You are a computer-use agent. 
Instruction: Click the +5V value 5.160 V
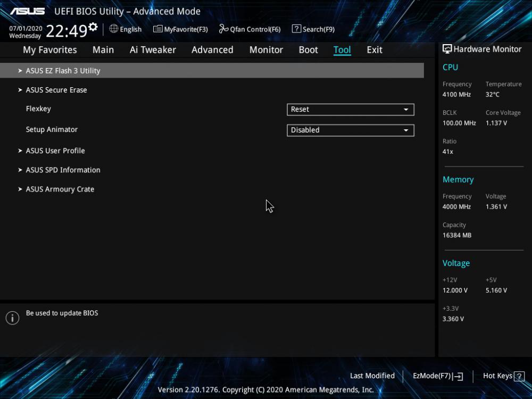click(496, 290)
